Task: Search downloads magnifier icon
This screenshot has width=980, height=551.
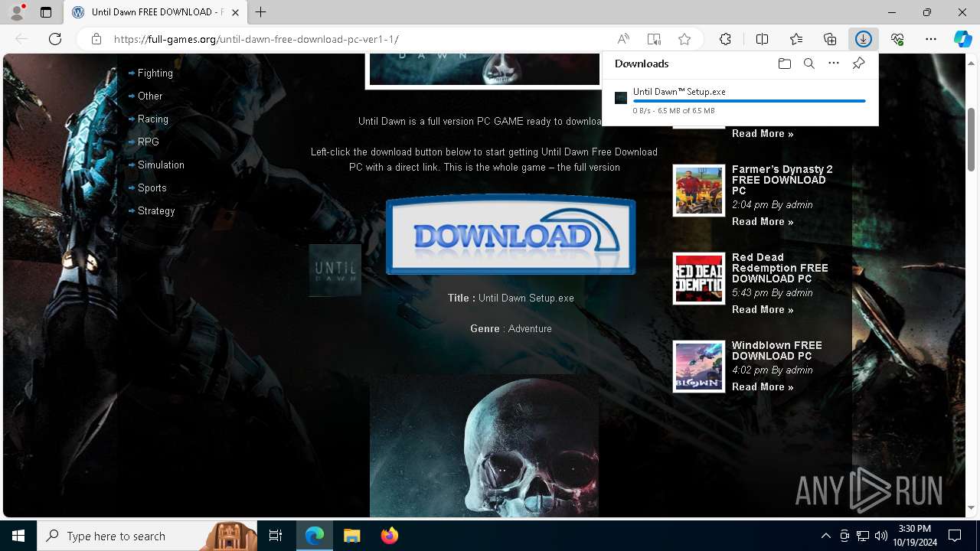Action: 808,64
